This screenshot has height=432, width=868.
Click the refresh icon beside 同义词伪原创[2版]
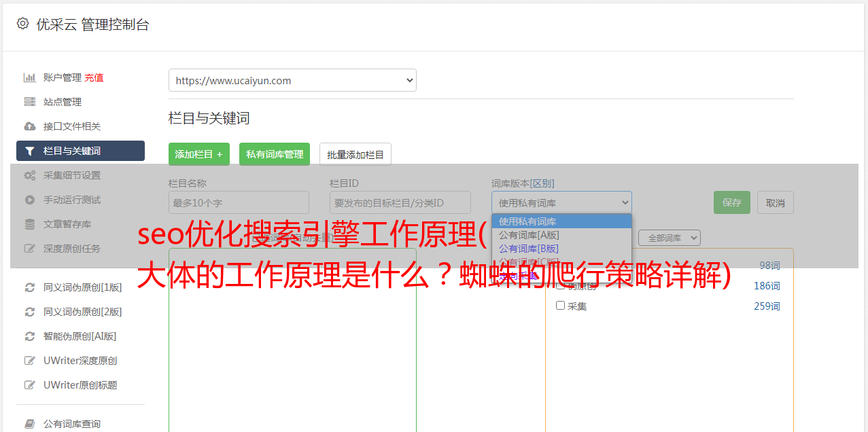pos(30,312)
